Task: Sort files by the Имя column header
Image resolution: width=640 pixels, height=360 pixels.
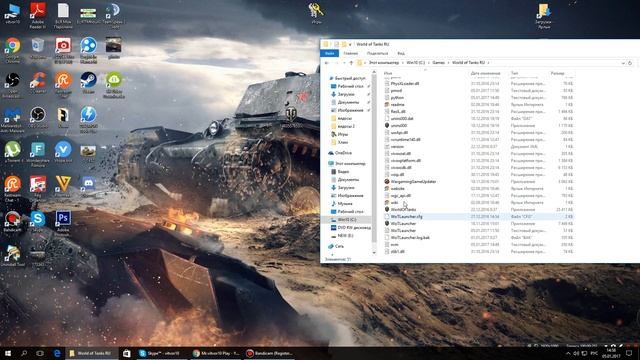Action: (388, 73)
